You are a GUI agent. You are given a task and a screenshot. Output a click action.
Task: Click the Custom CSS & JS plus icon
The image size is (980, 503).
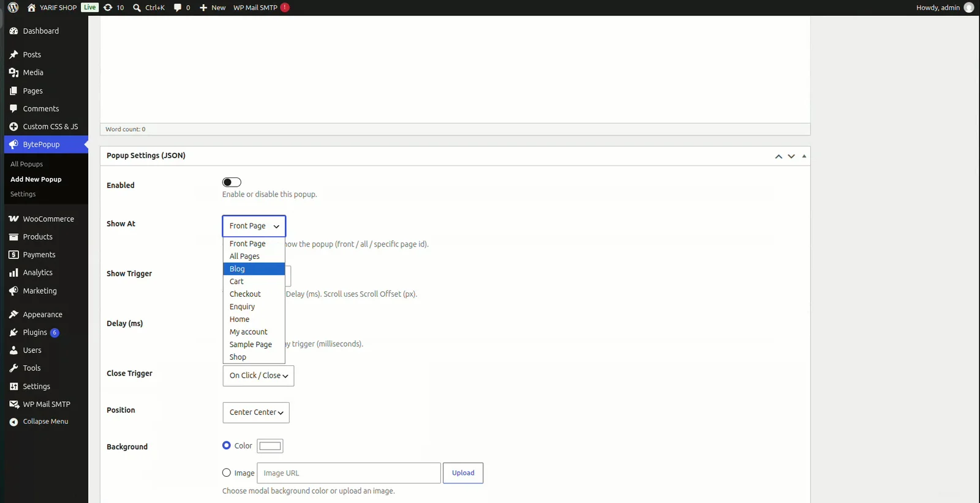(13, 126)
